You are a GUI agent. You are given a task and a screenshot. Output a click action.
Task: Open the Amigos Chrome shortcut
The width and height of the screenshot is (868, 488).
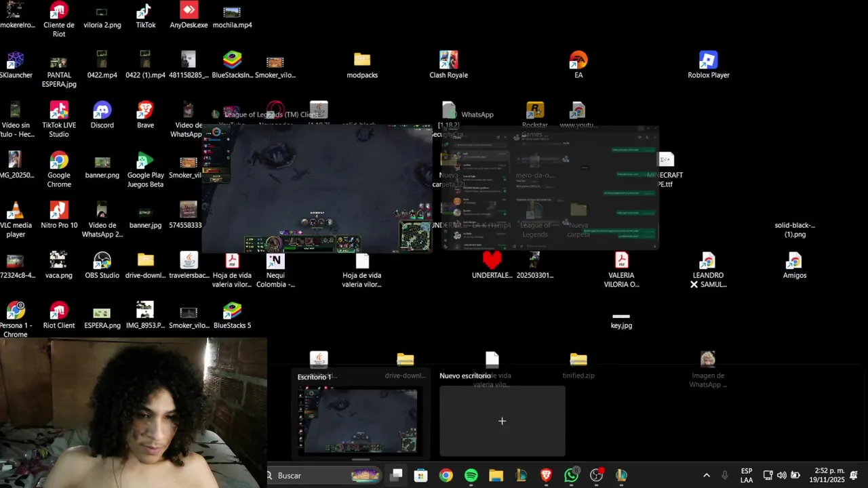coord(794,266)
